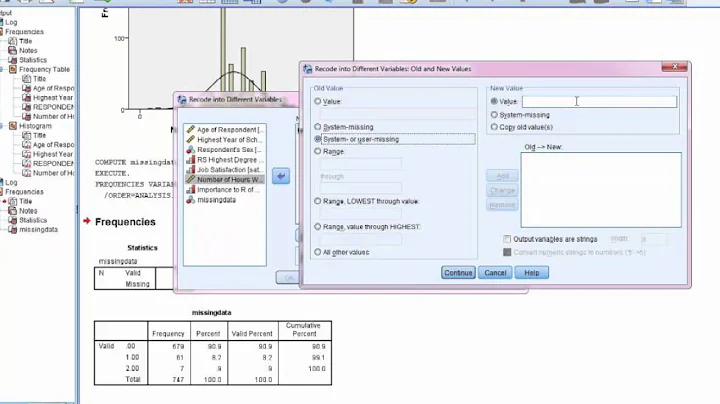Image resolution: width=720 pixels, height=404 pixels.
Task: Click Respondent's Sex nominal variable icon
Action: coord(191,150)
